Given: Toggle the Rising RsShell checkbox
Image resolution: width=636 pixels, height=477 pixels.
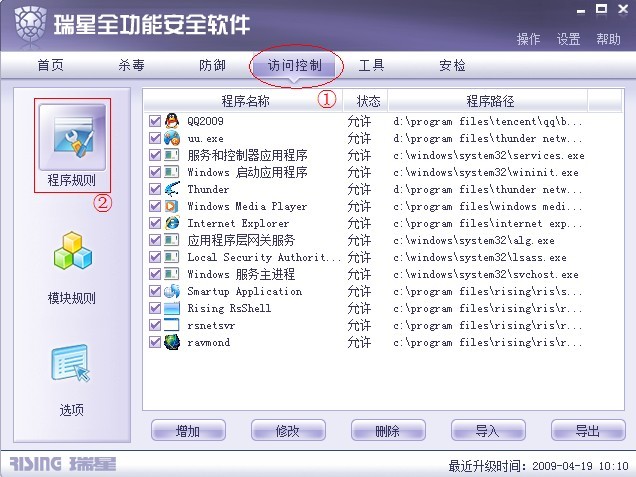Looking at the screenshot, I should coord(155,308).
